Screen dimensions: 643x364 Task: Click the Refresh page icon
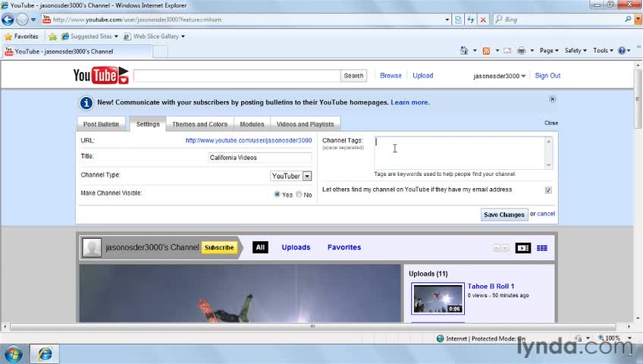pos(471,19)
